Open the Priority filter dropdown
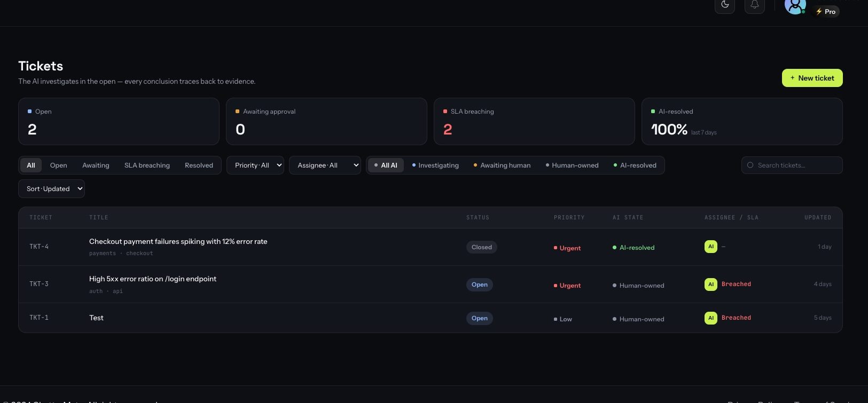This screenshot has width=868, height=403. click(255, 165)
